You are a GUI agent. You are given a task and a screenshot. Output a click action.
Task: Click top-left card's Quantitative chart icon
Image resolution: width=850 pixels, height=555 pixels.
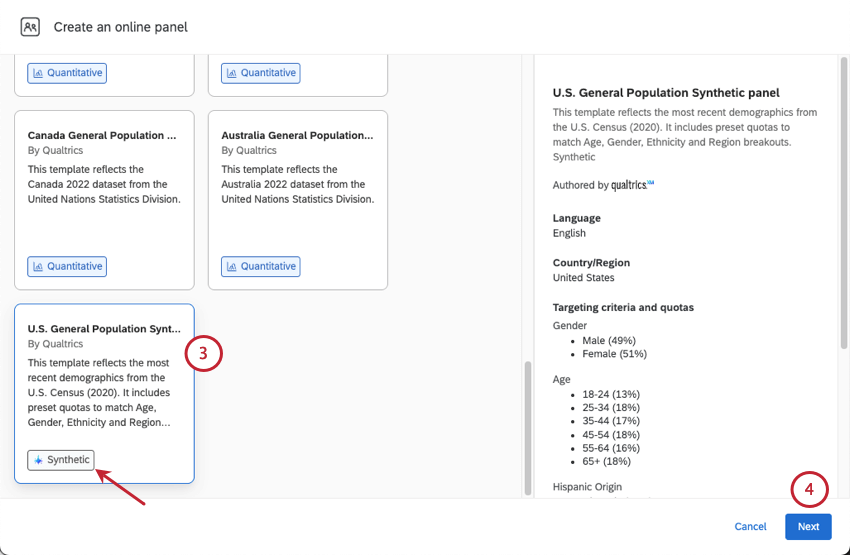39,73
